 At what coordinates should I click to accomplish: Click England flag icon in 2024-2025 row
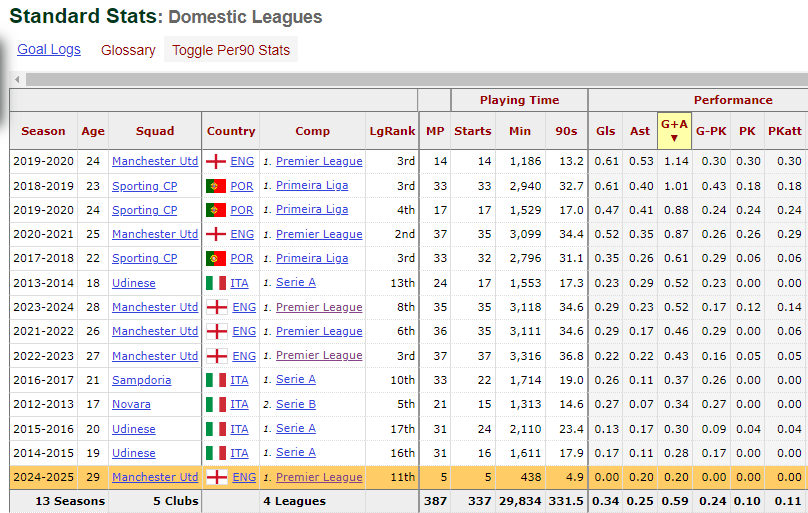(x=217, y=477)
